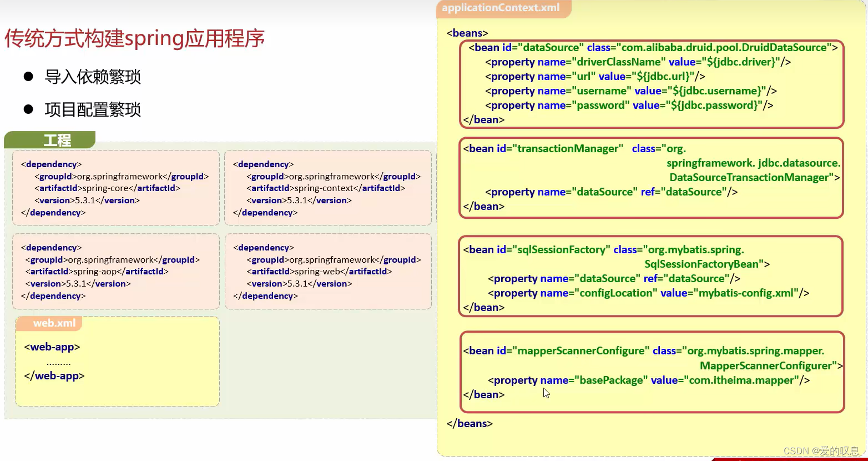Click the bean id="mapperScannerConfigure" line
The height and width of the screenshot is (461, 868).
click(x=644, y=350)
